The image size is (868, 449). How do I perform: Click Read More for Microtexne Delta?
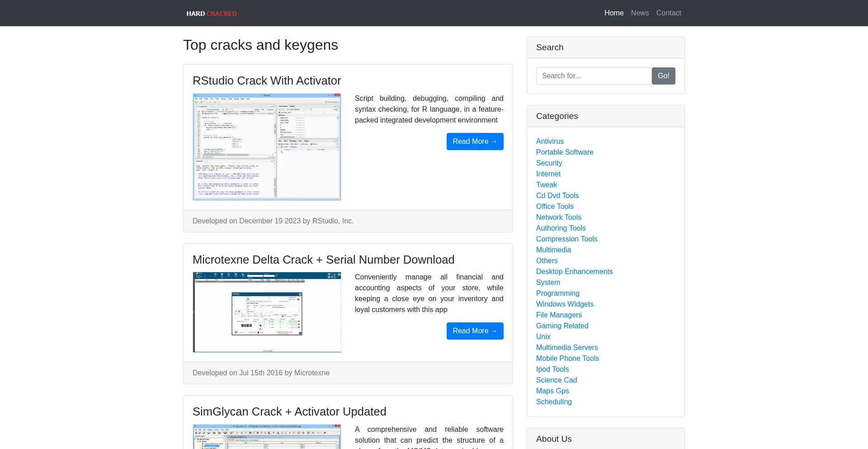coord(475,331)
